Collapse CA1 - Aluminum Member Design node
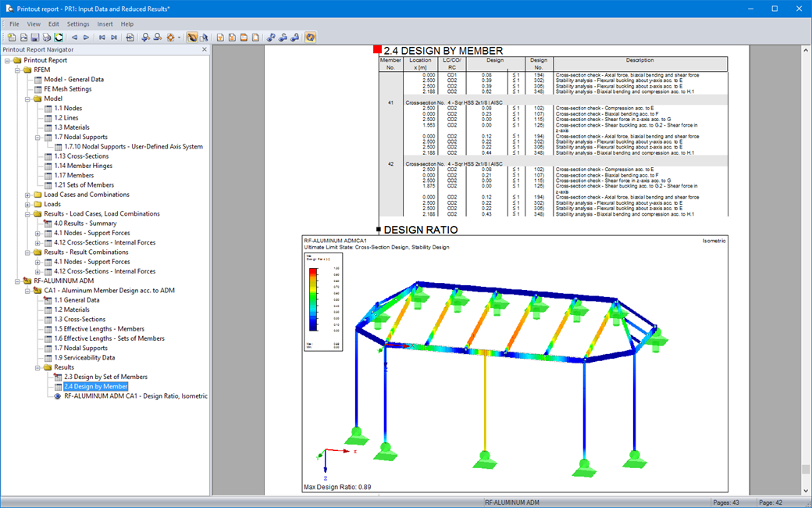 27,291
